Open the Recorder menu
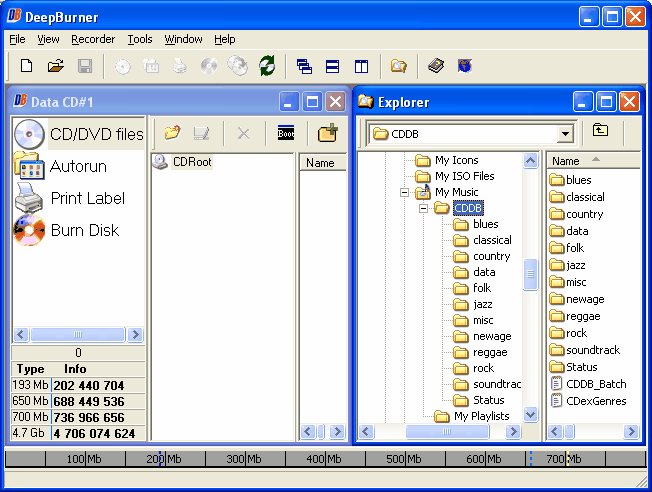The image size is (652, 492). 93,39
